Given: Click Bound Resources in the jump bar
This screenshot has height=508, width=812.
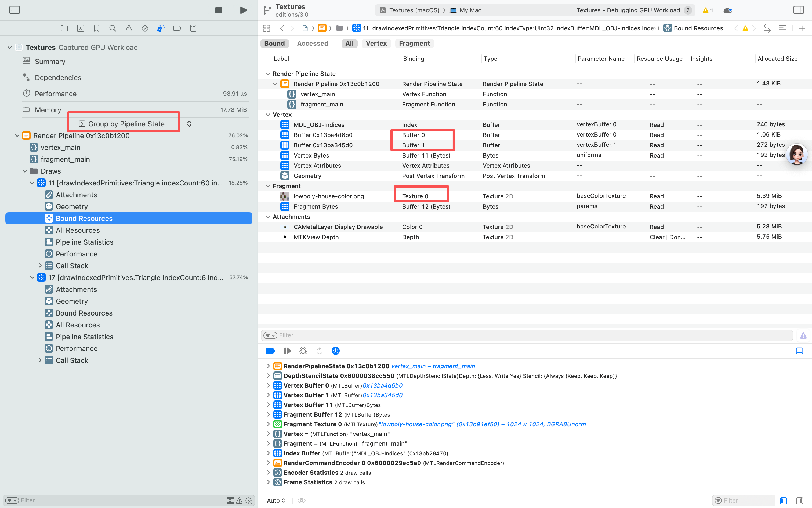Looking at the screenshot, I should pyautogui.click(x=698, y=28).
